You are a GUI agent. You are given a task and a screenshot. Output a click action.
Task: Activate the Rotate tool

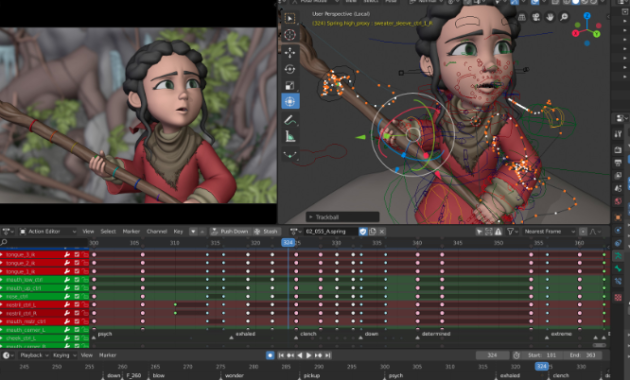pyautogui.click(x=290, y=69)
